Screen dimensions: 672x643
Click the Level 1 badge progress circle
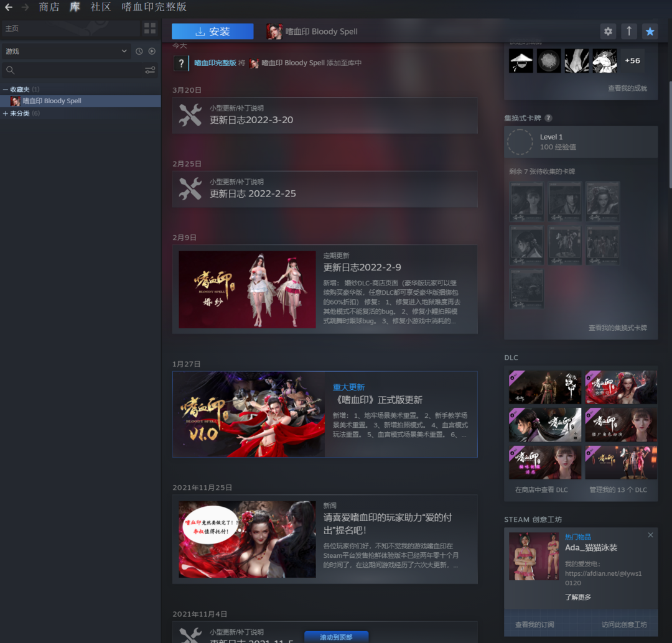click(x=520, y=142)
